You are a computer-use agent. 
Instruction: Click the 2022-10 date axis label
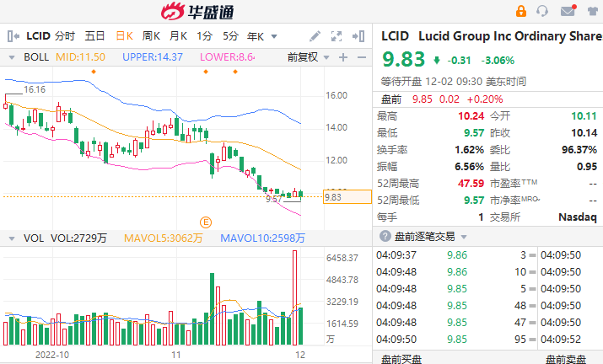[52, 355]
